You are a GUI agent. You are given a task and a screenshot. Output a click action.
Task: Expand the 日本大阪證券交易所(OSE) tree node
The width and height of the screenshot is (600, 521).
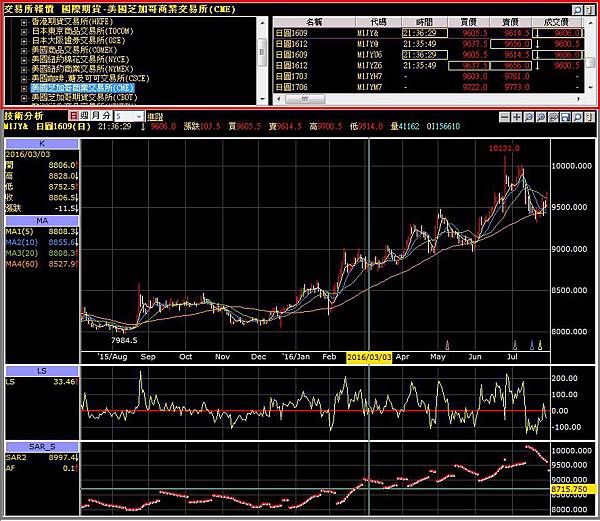(x=24, y=41)
